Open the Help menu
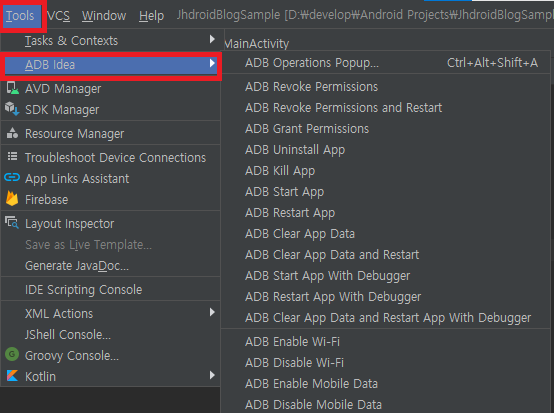554x413 pixels. 151,16
